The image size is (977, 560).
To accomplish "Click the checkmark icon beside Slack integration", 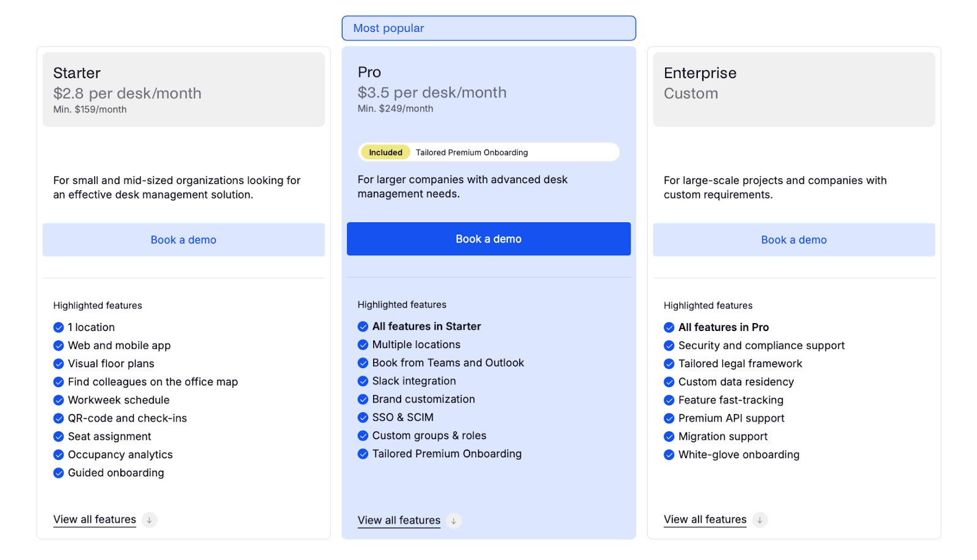I will (363, 381).
